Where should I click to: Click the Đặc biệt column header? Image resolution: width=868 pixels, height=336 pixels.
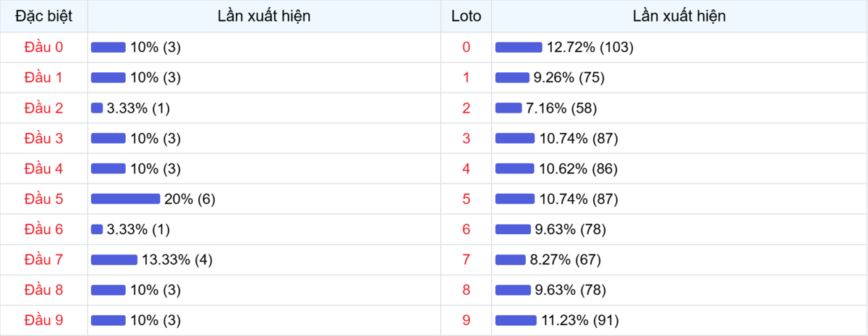[x=43, y=16]
